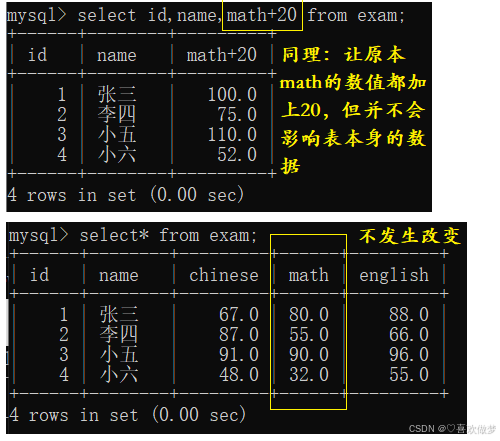Select math value 80.0 for 张三
The height and width of the screenshot is (441, 500).
[309, 314]
